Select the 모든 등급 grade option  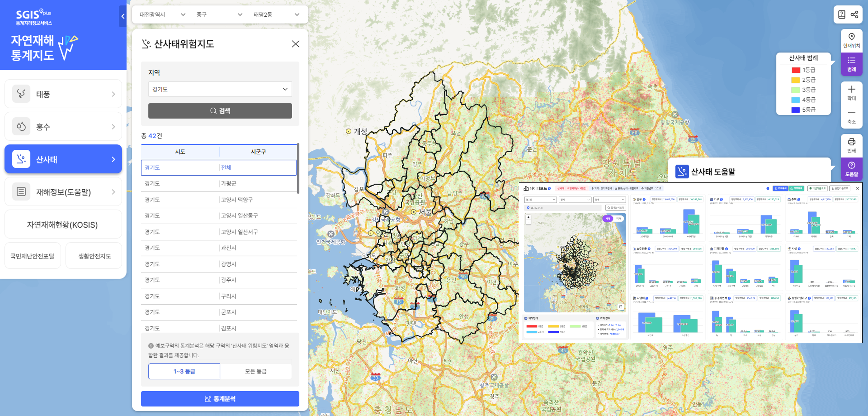click(256, 371)
